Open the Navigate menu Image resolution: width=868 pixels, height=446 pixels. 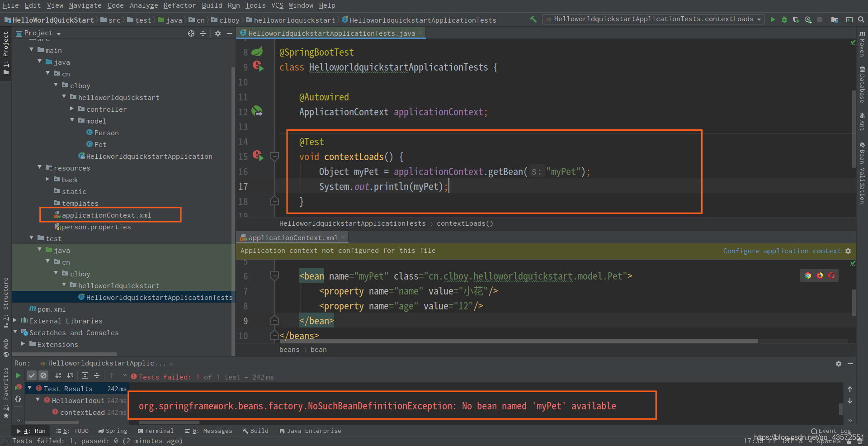click(x=85, y=5)
